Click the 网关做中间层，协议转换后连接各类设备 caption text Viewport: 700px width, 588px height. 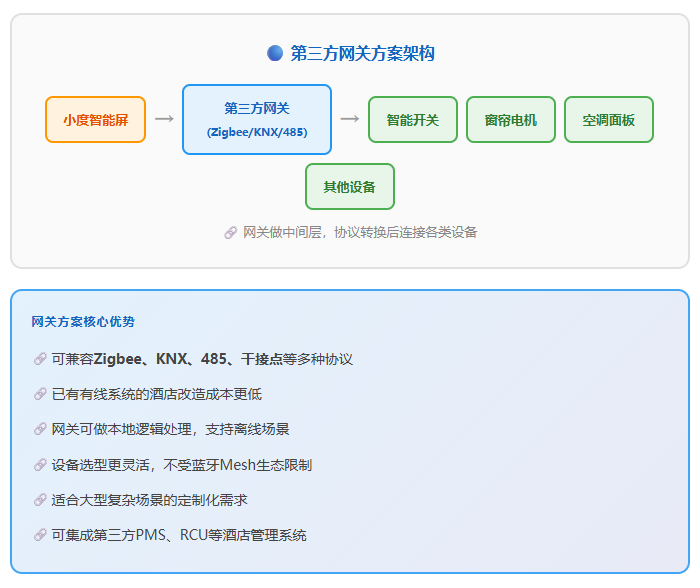[x=360, y=232]
